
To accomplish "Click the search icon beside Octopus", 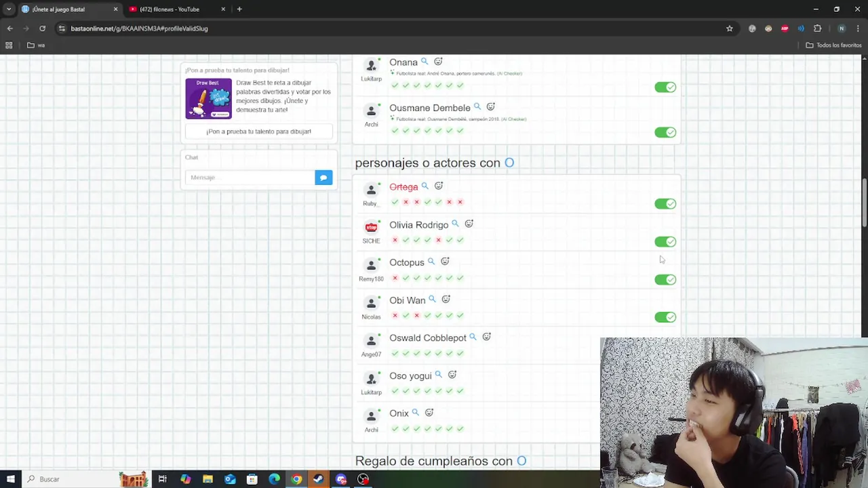I will coord(431,262).
